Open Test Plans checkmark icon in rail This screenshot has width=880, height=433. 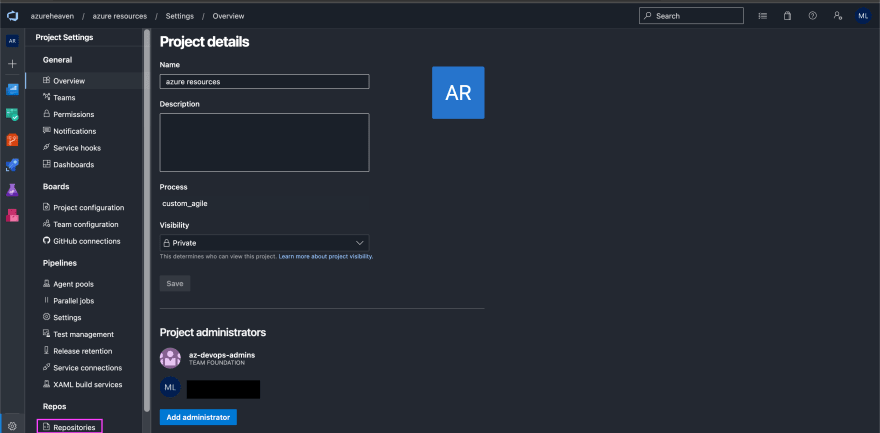click(x=12, y=114)
